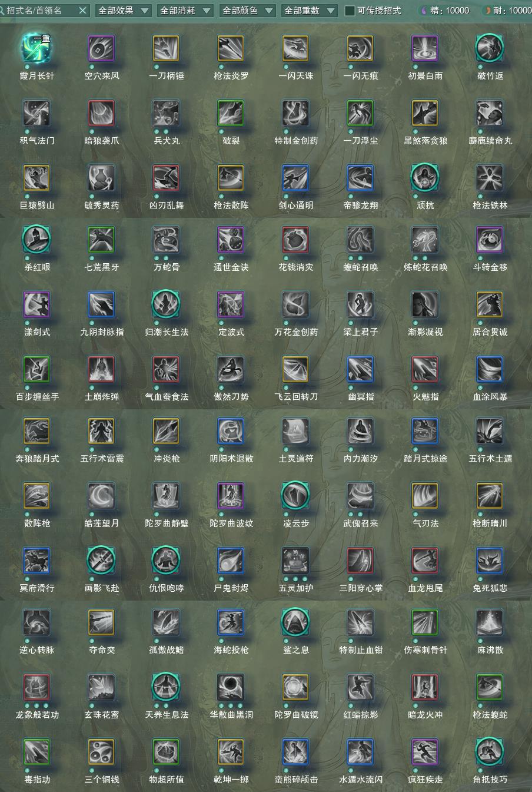Image resolution: width=532 pixels, height=792 pixels.
Task: Select the 五行术雷震 skill icon
Action: point(101,431)
